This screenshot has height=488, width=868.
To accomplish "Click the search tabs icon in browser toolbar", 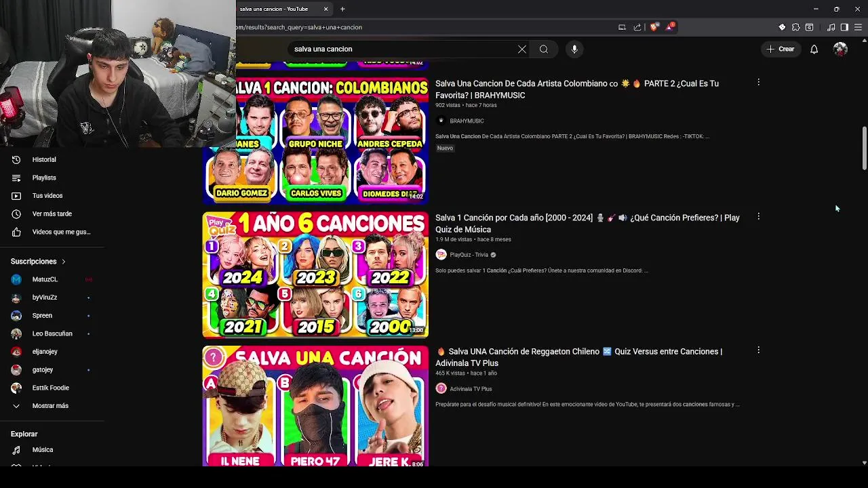I will click(x=809, y=27).
